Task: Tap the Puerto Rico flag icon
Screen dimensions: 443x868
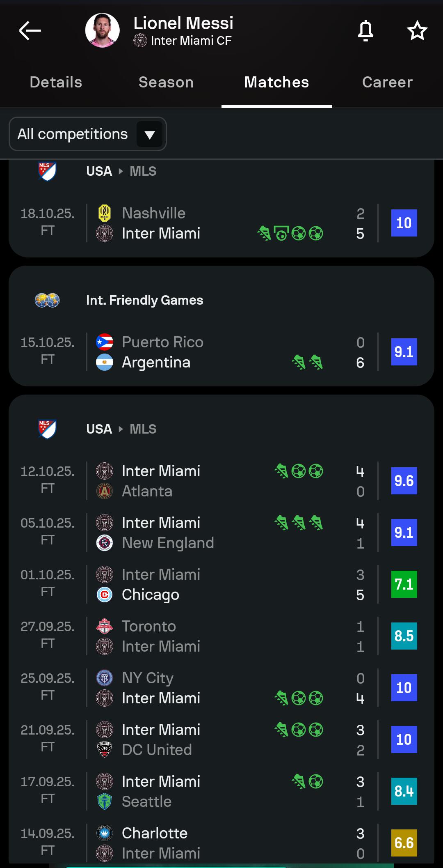Action: click(x=105, y=342)
